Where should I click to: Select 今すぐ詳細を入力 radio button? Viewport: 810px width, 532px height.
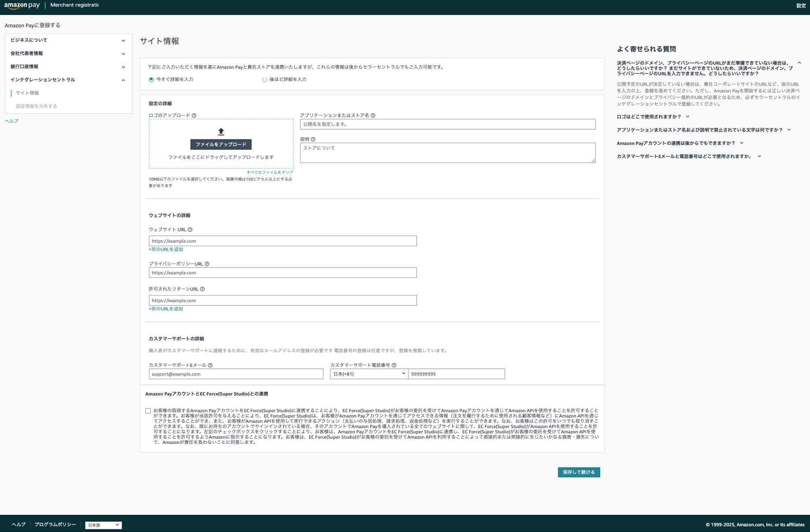(152, 80)
